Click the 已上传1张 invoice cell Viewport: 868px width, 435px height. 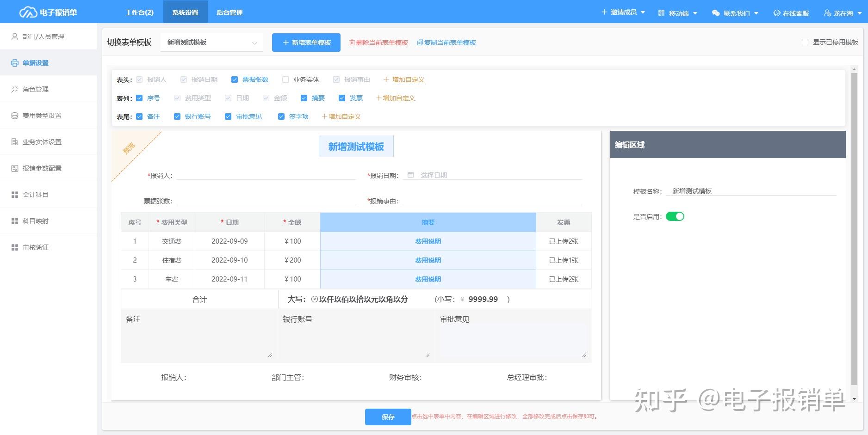(564, 260)
